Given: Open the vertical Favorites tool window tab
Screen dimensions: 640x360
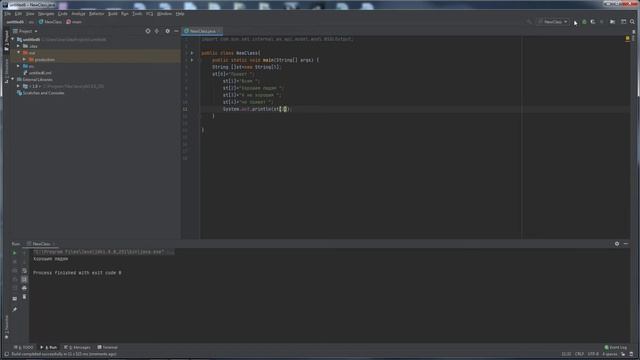Looking at the screenshot, I should [x=6, y=327].
